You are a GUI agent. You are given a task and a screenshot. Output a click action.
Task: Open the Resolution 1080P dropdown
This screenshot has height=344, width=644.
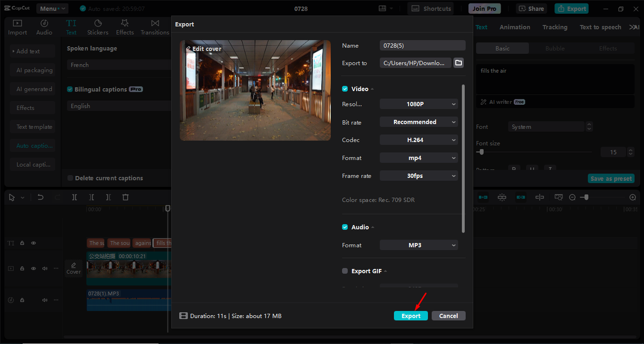(x=419, y=104)
